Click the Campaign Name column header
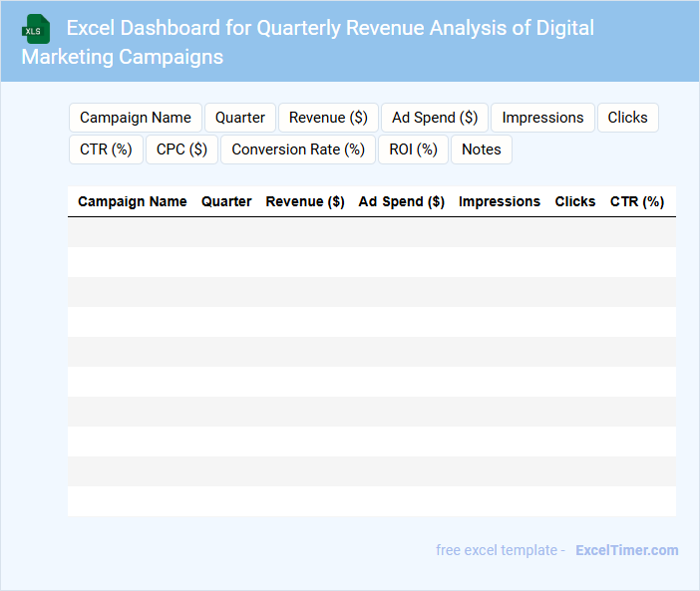 pyautogui.click(x=133, y=201)
